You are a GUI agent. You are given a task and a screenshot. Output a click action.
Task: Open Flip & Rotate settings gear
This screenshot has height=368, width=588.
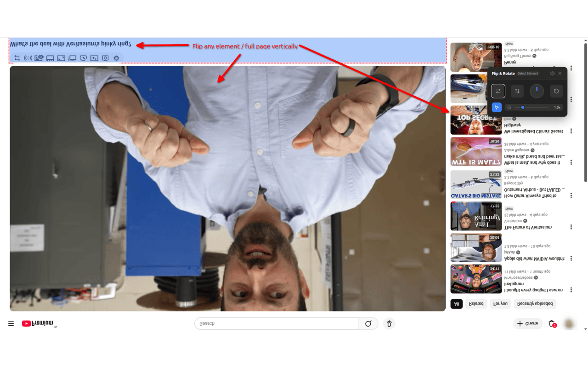pyautogui.click(x=553, y=73)
